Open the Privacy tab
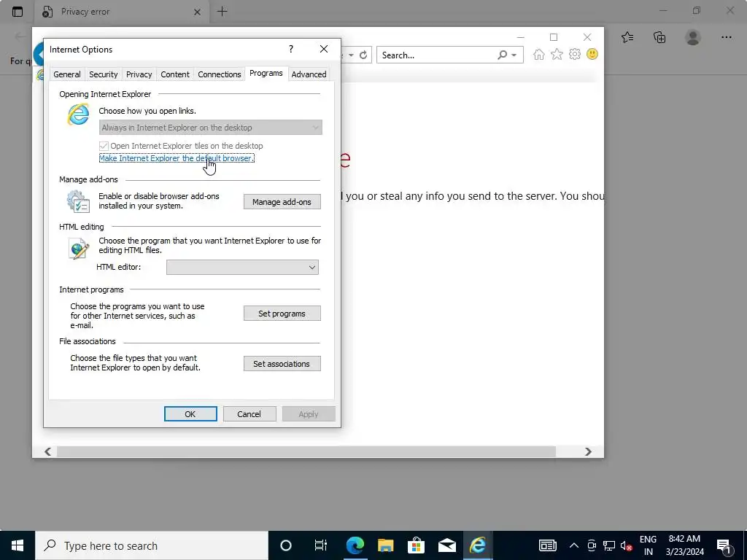The image size is (747, 560). click(139, 74)
